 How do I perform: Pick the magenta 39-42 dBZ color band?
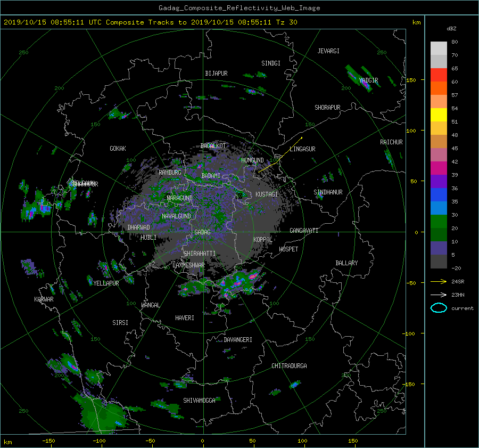tap(439, 168)
